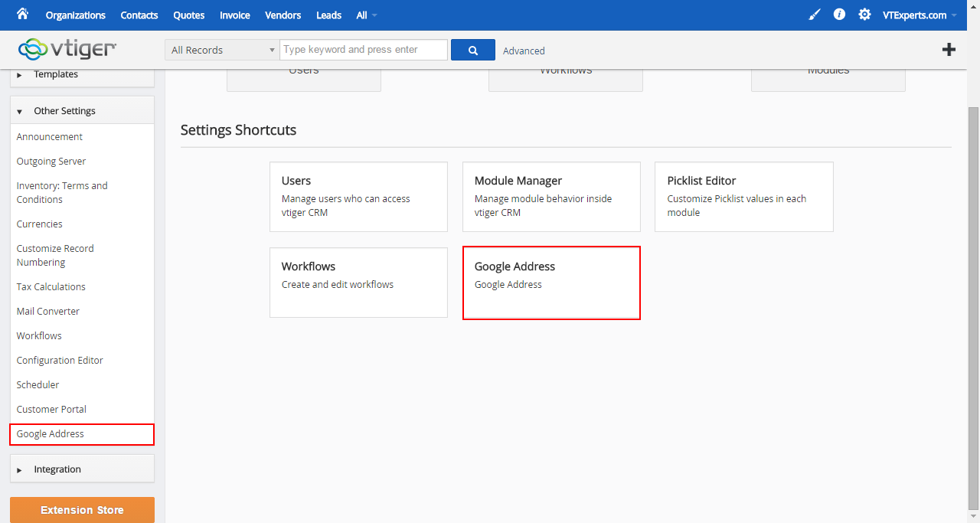The width and height of the screenshot is (980, 523).
Task: Expand the Integration section
Action: (x=82, y=469)
